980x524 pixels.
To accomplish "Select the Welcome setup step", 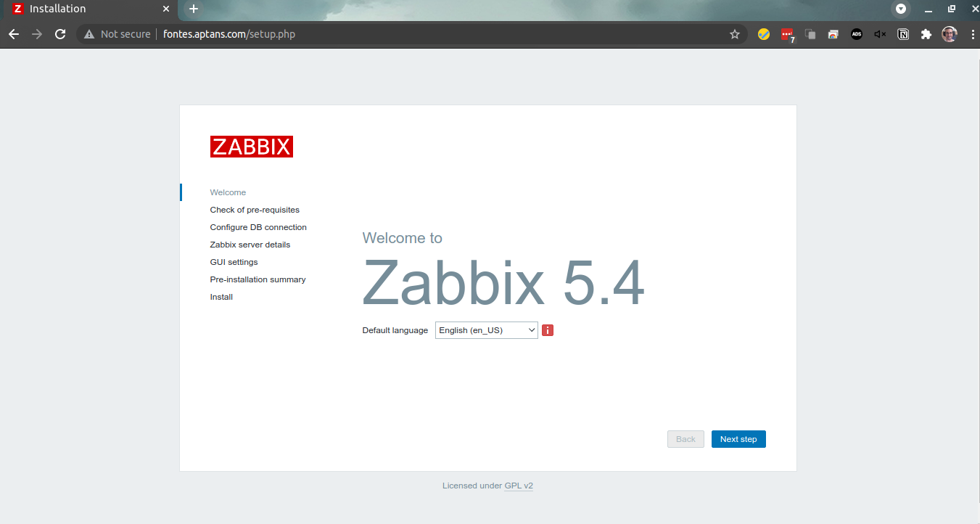I will click(x=228, y=192).
